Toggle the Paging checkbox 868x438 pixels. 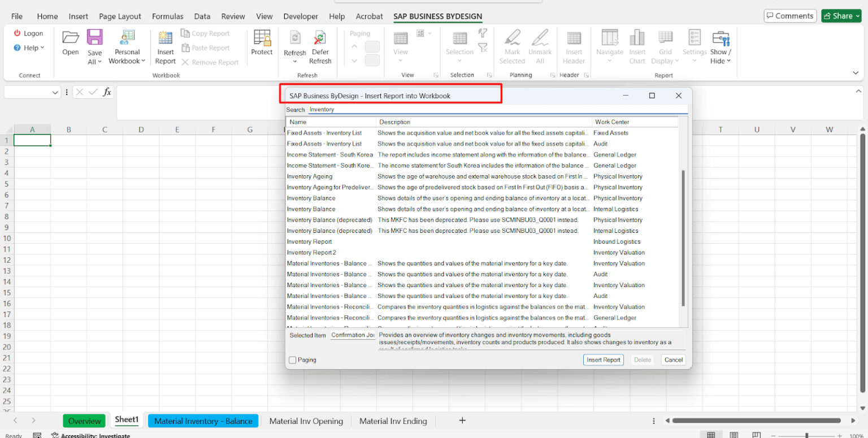click(x=292, y=360)
